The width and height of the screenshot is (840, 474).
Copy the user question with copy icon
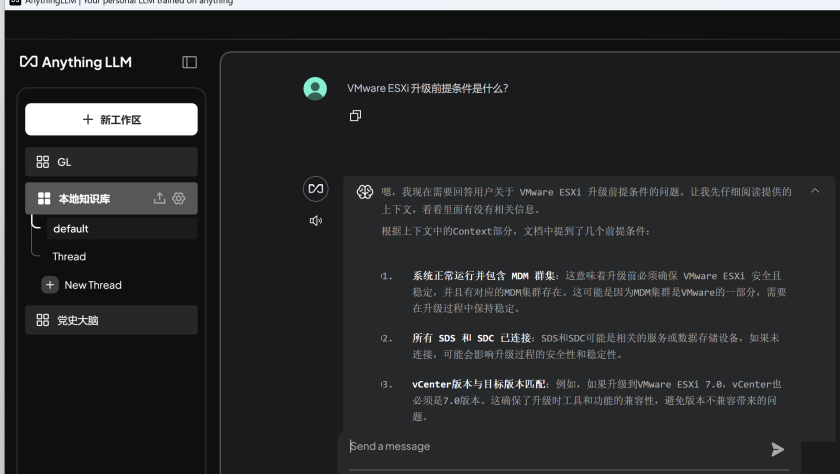(355, 116)
